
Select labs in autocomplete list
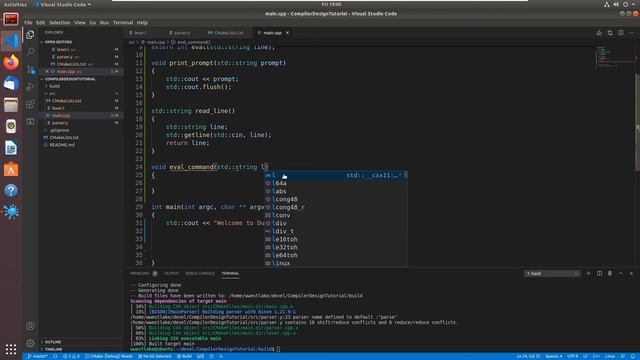pos(336,191)
